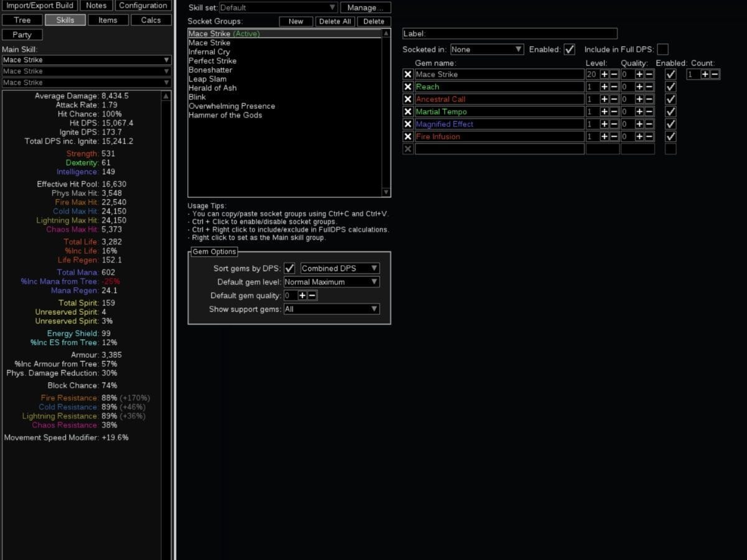Open the Default gem level dropdown

331,282
